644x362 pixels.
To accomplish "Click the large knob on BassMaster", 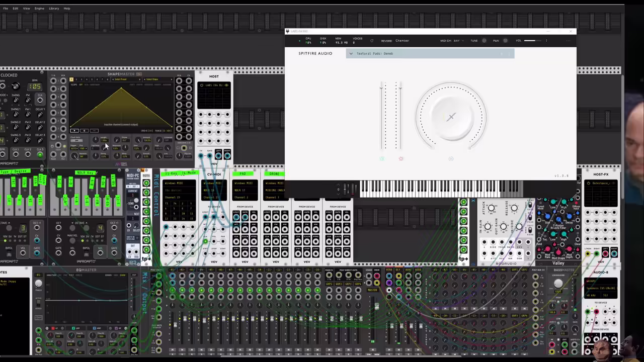I will [x=558, y=284].
